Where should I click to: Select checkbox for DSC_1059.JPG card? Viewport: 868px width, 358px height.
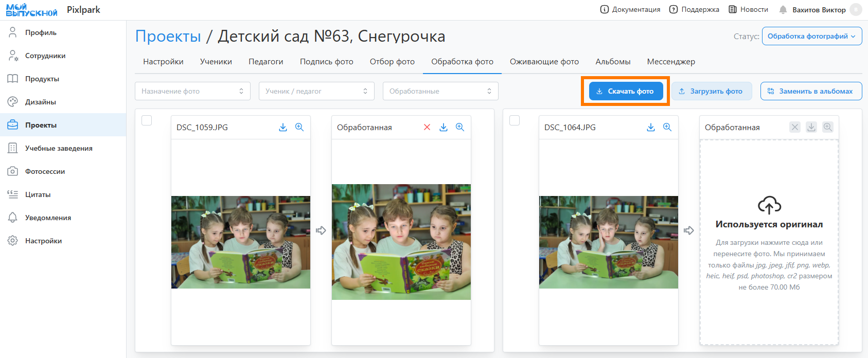147,120
